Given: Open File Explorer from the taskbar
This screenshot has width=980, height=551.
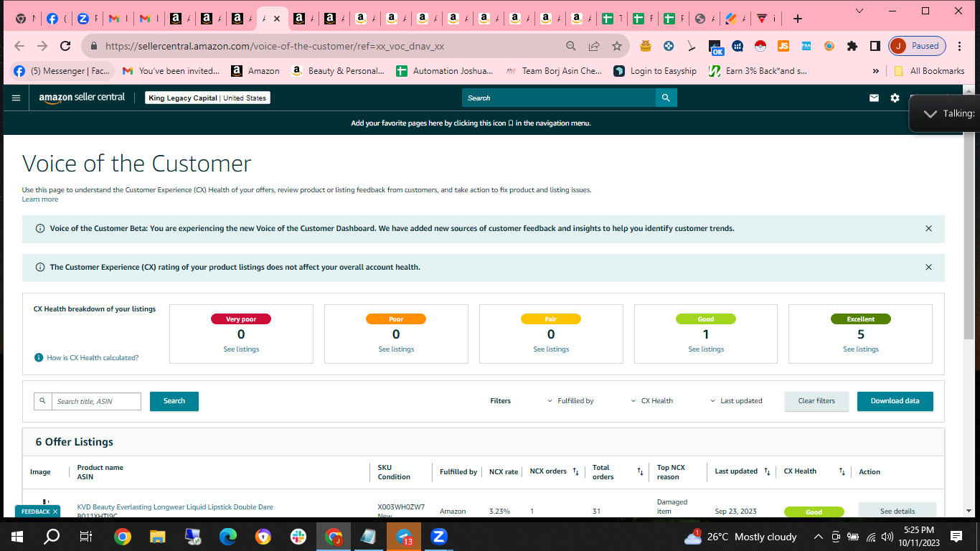Looking at the screenshot, I should tap(158, 537).
